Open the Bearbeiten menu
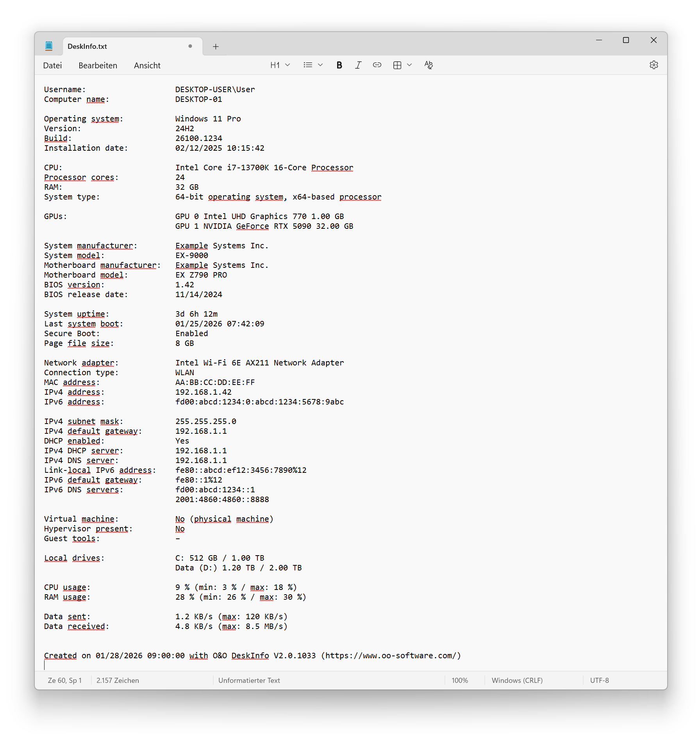The width and height of the screenshot is (700, 734). tap(98, 66)
